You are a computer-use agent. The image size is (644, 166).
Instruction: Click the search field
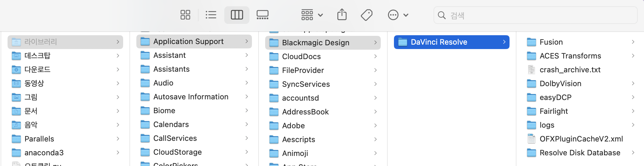pyautogui.click(x=535, y=15)
